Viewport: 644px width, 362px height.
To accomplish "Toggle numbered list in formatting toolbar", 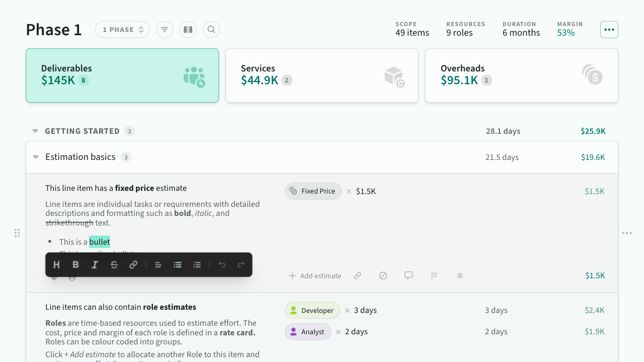I will click(x=197, y=264).
